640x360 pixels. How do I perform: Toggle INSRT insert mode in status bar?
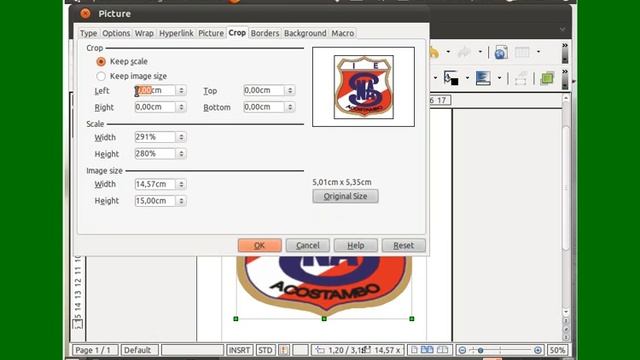click(239, 350)
